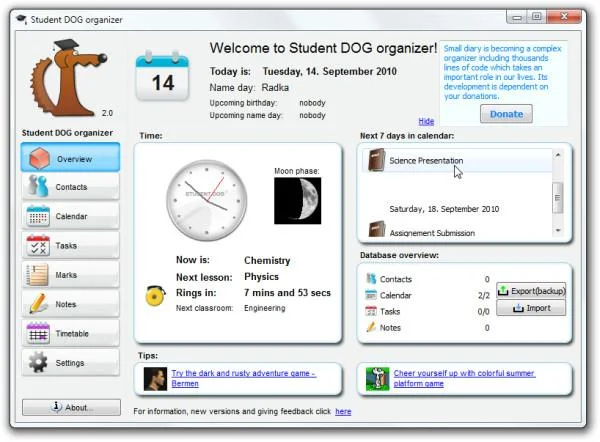Open Settings using the gear icon

(38, 362)
